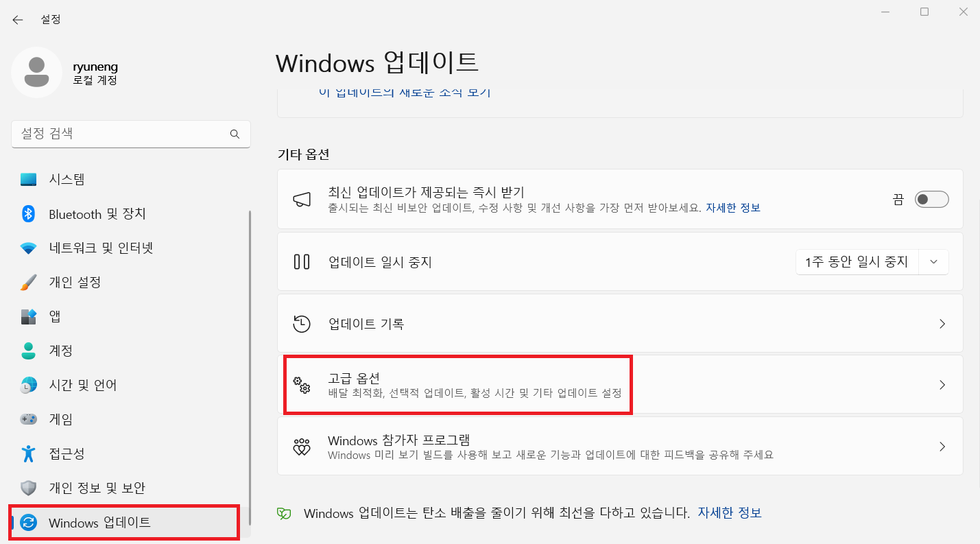The height and width of the screenshot is (544, 980).
Task: Click the 계정 person icon
Action: coord(28,351)
